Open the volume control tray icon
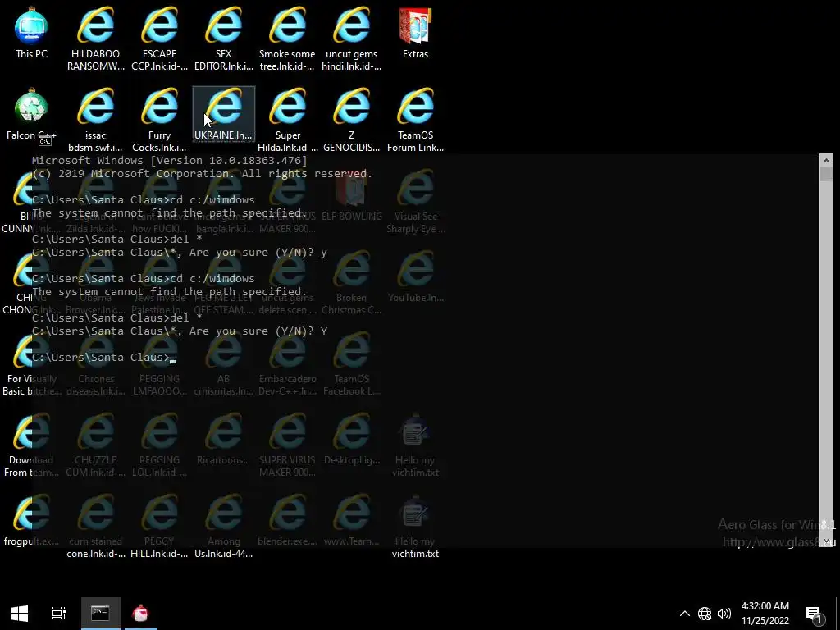 (724, 614)
